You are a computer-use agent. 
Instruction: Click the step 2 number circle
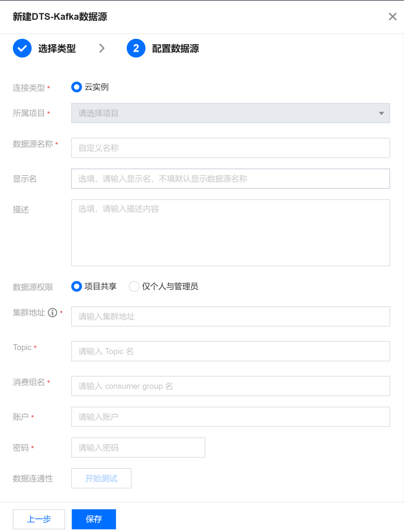(x=136, y=49)
